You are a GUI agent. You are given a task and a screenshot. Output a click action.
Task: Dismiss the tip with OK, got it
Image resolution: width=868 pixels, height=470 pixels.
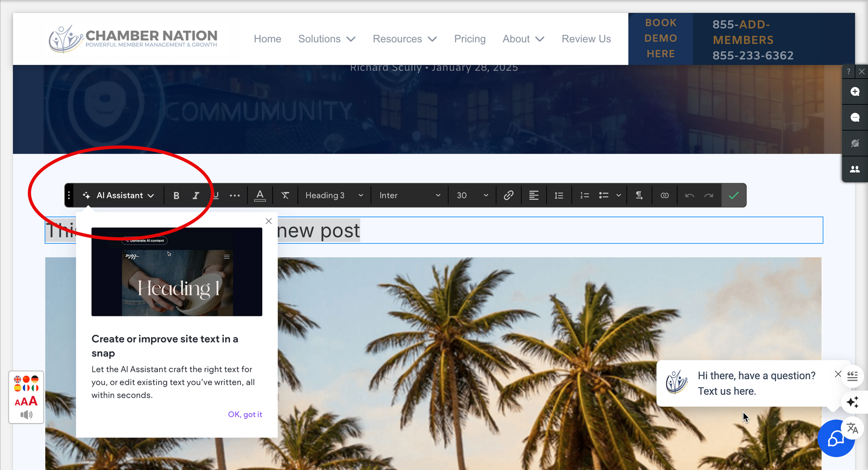click(x=245, y=414)
